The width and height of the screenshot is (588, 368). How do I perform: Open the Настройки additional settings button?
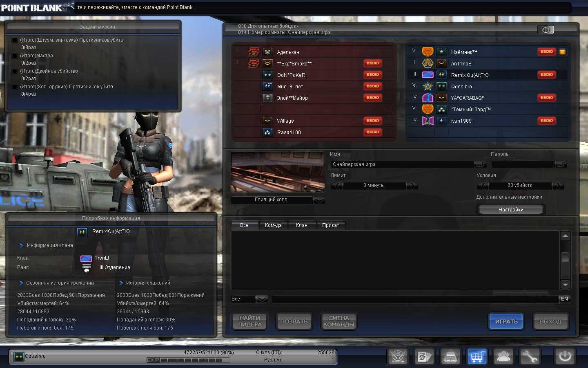[511, 209]
